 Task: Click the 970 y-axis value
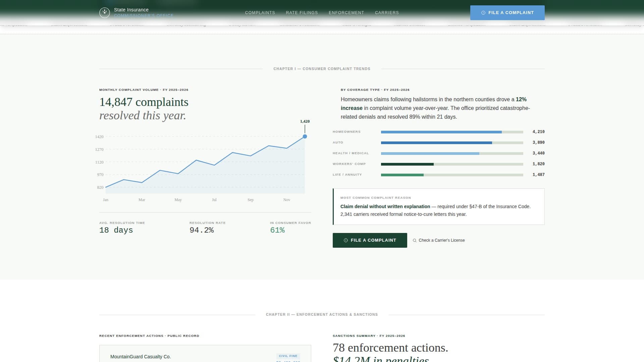click(100, 175)
